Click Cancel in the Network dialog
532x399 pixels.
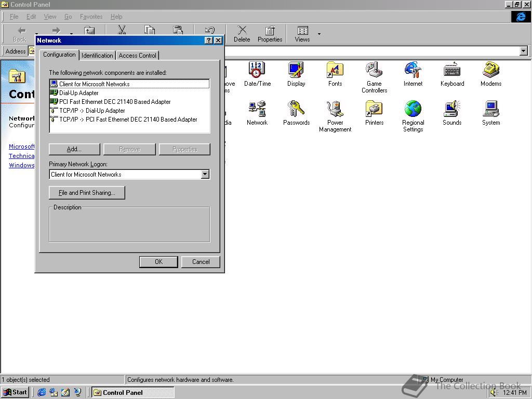coord(201,262)
